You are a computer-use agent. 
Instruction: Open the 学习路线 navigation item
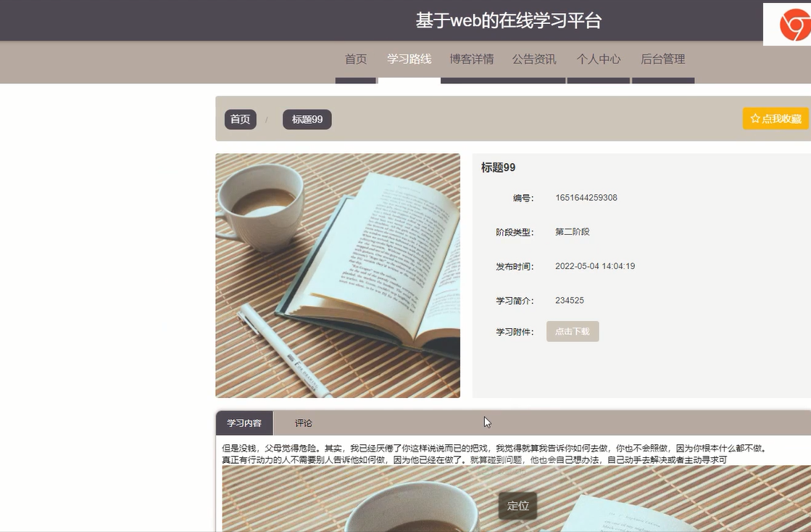tap(409, 59)
